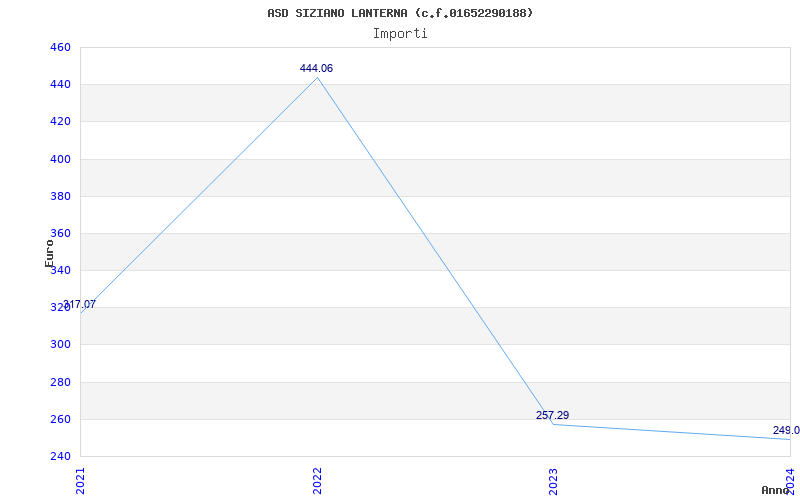Screen dimensions: 800x500
Task: Click the Euro y-axis title
Action: pyautogui.click(x=49, y=253)
